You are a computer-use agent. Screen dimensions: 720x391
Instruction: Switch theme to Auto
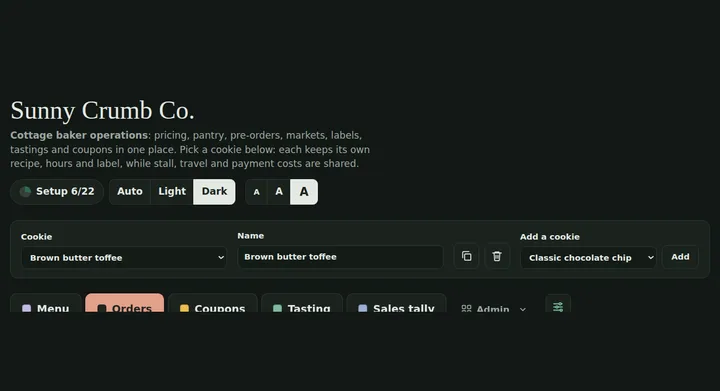pyautogui.click(x=130, y=191)
